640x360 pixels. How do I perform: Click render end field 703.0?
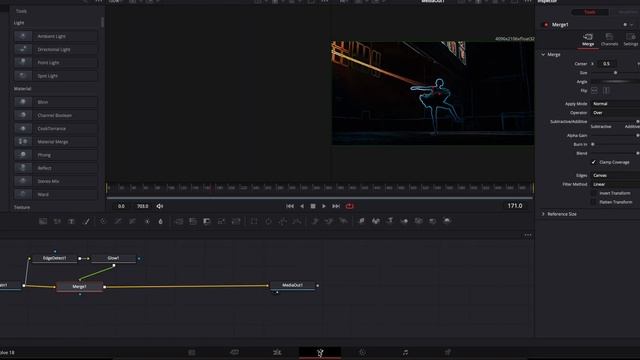142,206
